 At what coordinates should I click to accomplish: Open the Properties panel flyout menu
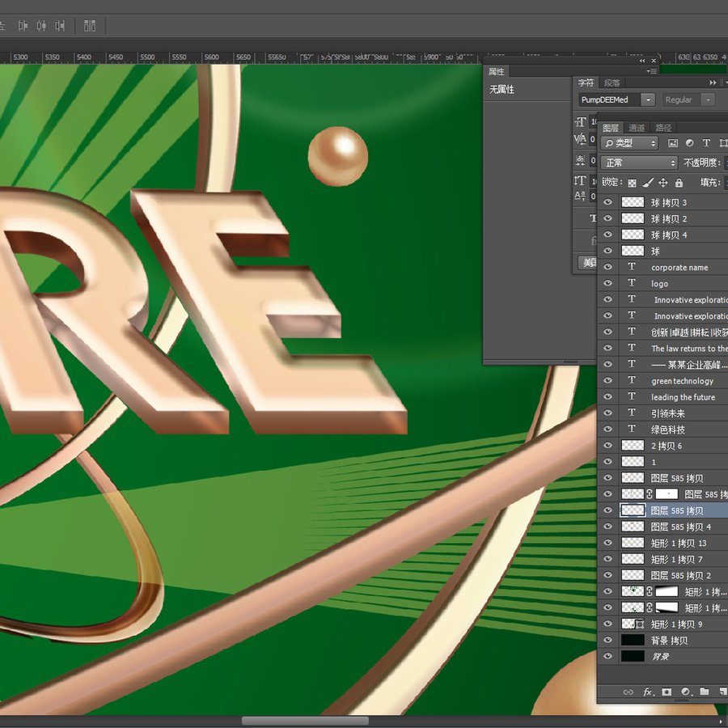click(x=652, y=71)
